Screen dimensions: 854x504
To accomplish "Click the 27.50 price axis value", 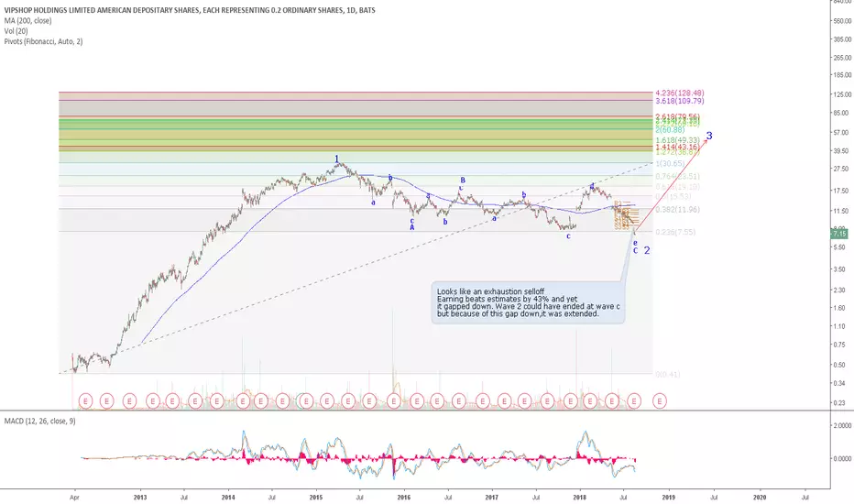I will pyautogui.click(x=841, y=170).
